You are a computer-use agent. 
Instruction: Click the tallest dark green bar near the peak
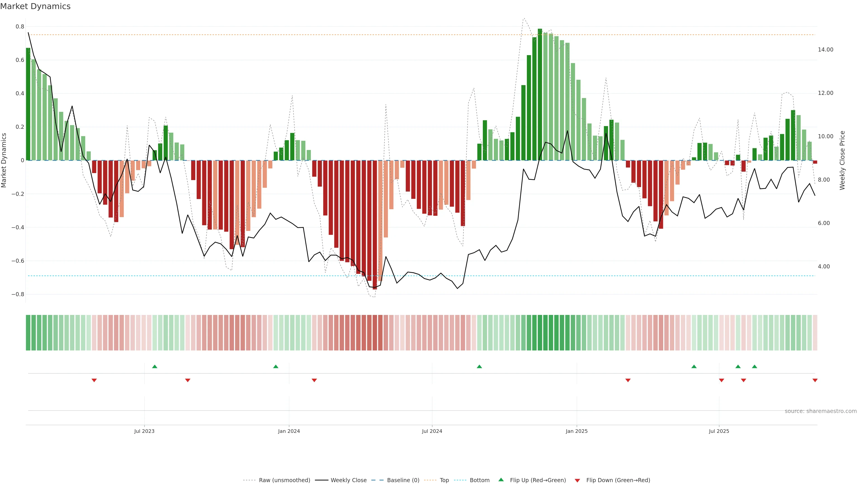tap(540, 94)
